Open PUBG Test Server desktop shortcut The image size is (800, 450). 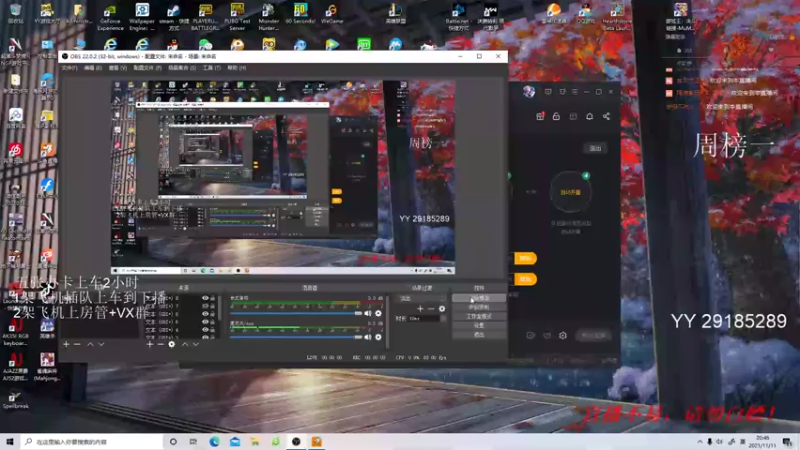(x=237, y=17)
